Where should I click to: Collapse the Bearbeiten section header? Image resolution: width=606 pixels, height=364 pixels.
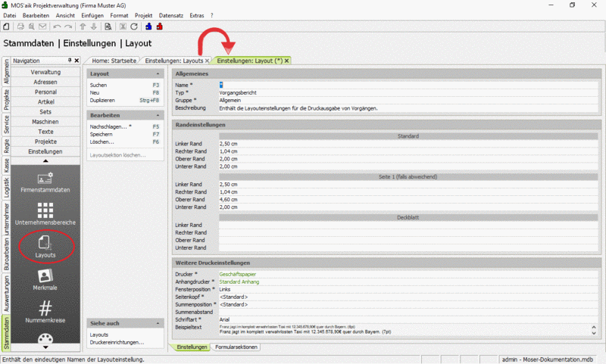(x=158, y=116)
